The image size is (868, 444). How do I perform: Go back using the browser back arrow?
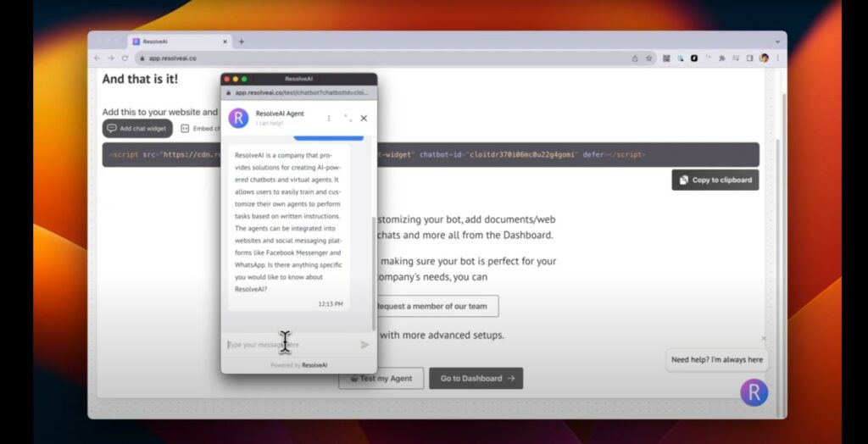coord(97,58)
